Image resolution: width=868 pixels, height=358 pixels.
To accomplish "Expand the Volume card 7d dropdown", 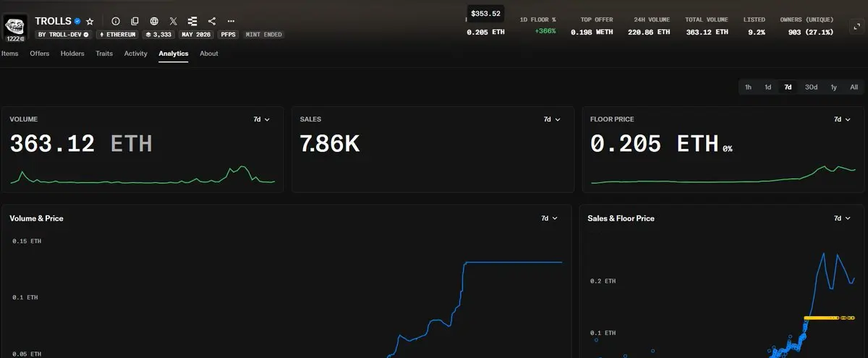I will click(x=262, y=119).
